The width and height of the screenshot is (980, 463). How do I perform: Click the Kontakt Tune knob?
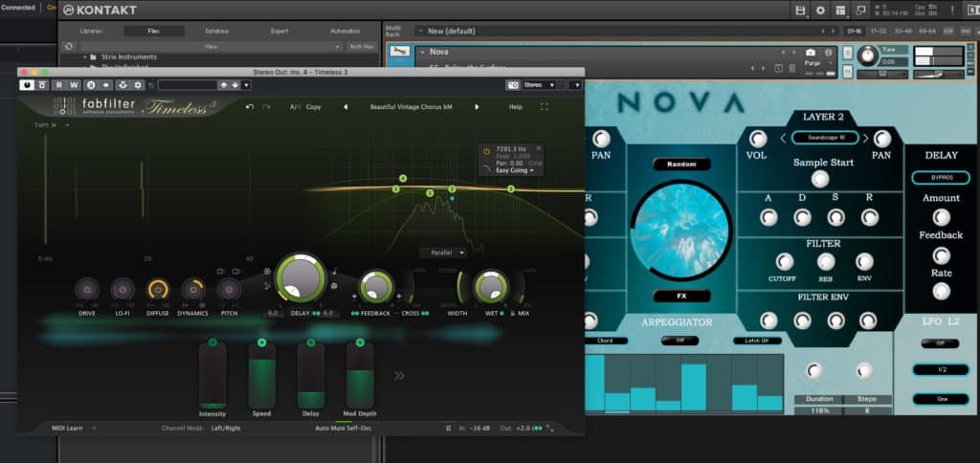(867, 56)
